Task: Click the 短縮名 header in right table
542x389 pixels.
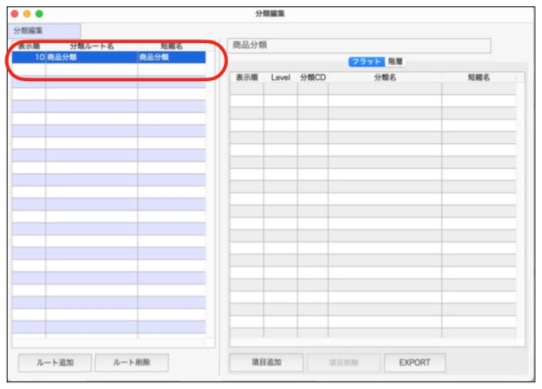Action: point(479,77)
